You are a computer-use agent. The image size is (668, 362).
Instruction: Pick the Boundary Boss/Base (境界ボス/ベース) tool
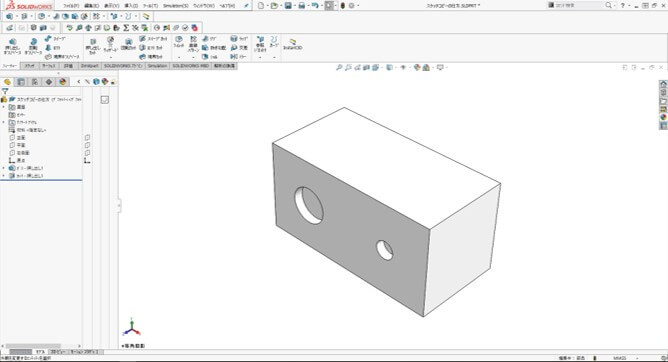(62, 56)
